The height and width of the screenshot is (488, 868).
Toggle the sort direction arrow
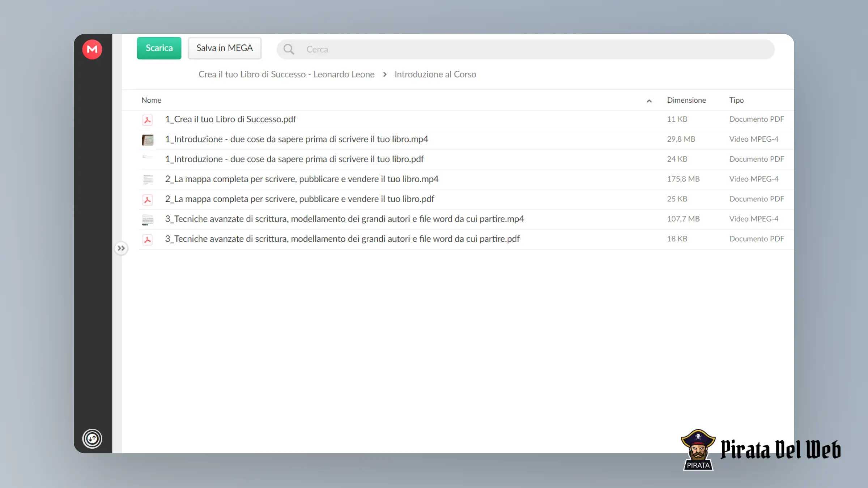(649, 101)
